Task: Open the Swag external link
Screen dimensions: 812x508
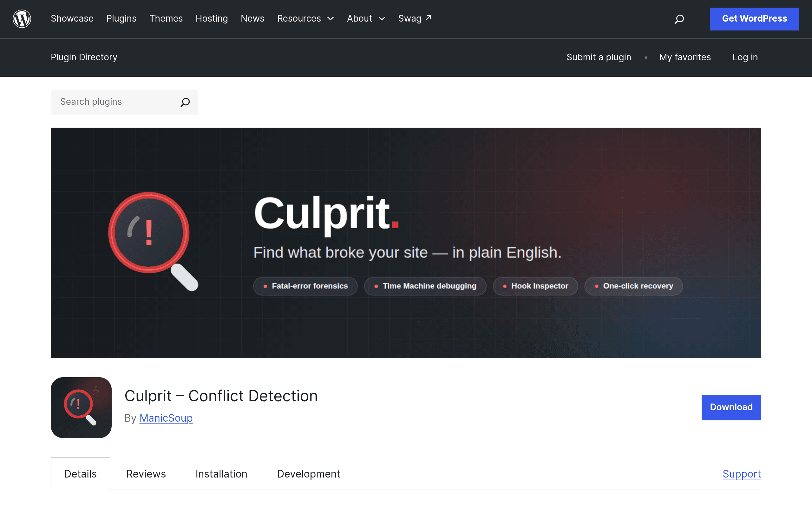Action: pos(414,18)
